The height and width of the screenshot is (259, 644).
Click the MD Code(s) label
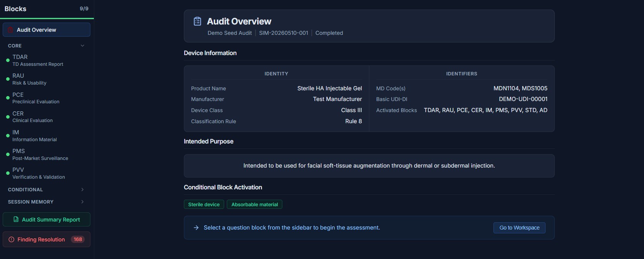[391, 88]
